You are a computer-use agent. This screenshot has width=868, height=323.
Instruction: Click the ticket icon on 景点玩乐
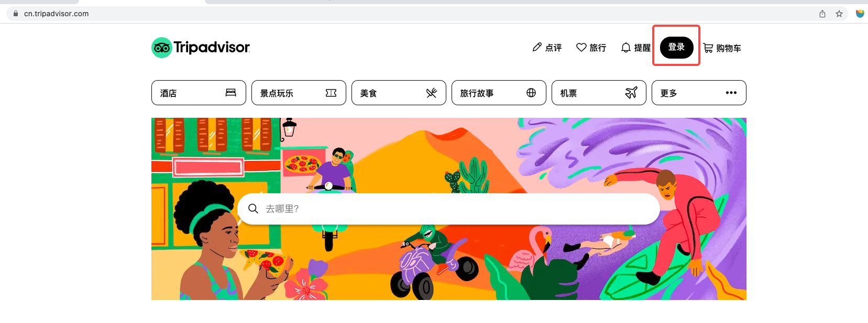coord(331,93)
